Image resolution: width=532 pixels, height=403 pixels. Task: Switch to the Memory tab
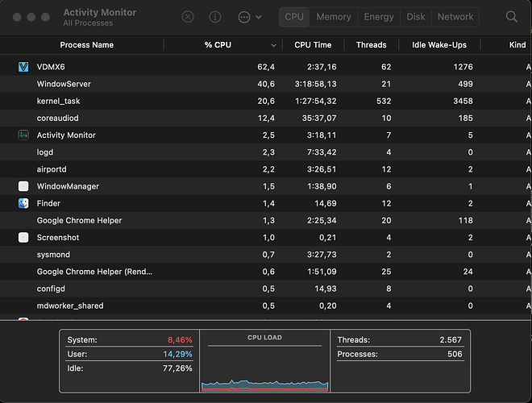(x=334, y=17)
